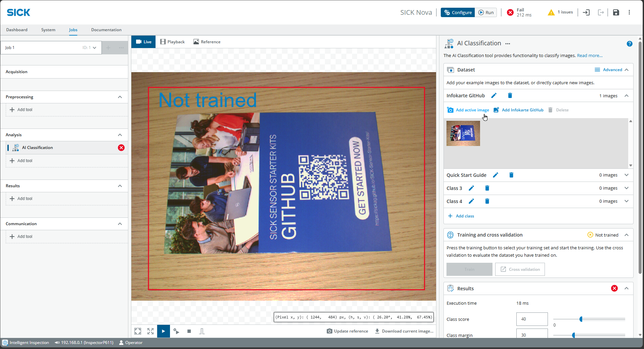The width and height of the screenshot is (644, 349).
Task: Click the Class margin slider handle
Action: click(x=573, y=335)
